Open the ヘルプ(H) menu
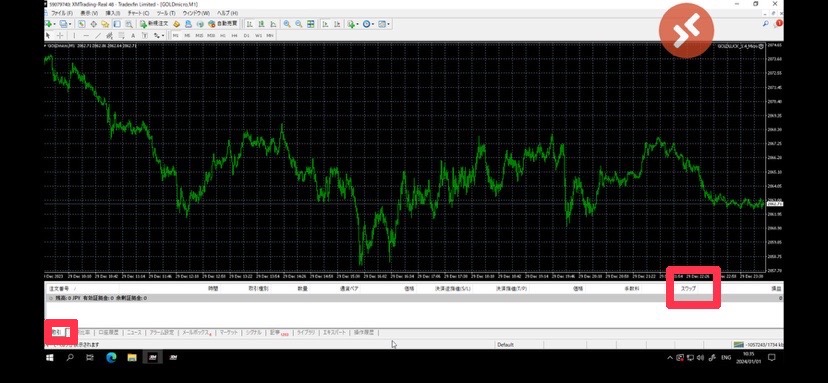The width and height of the screenshot is (828, 383). (228, 13)
